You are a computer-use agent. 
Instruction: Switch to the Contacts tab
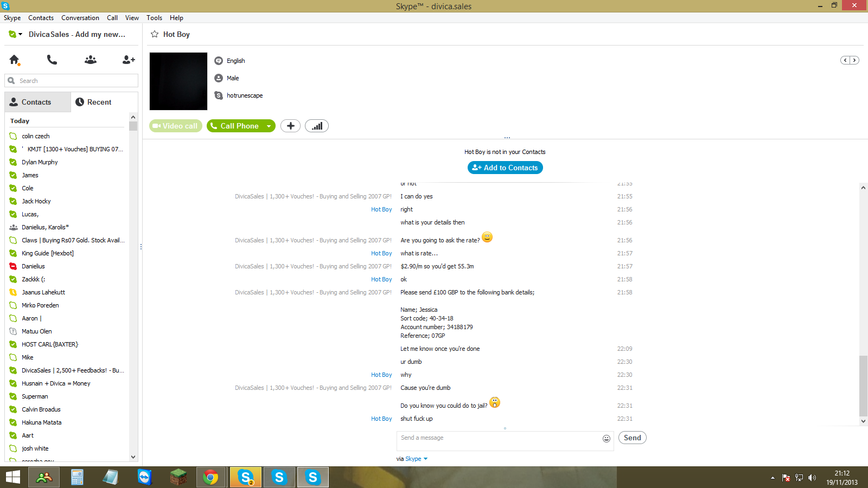(38, 102)
